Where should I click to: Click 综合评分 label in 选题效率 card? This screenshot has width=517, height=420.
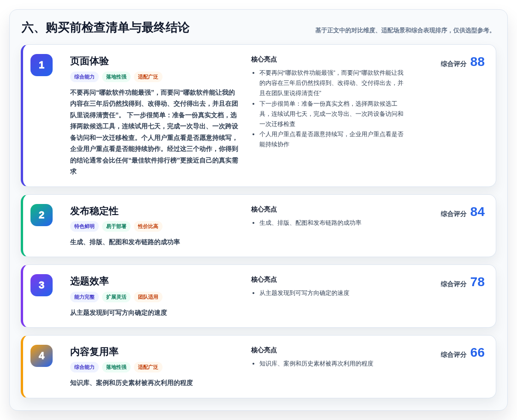pos(454,284)
